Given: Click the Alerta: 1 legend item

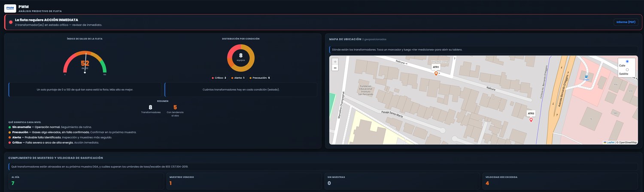Looking at the screenshot, I should tap(238, 78).
